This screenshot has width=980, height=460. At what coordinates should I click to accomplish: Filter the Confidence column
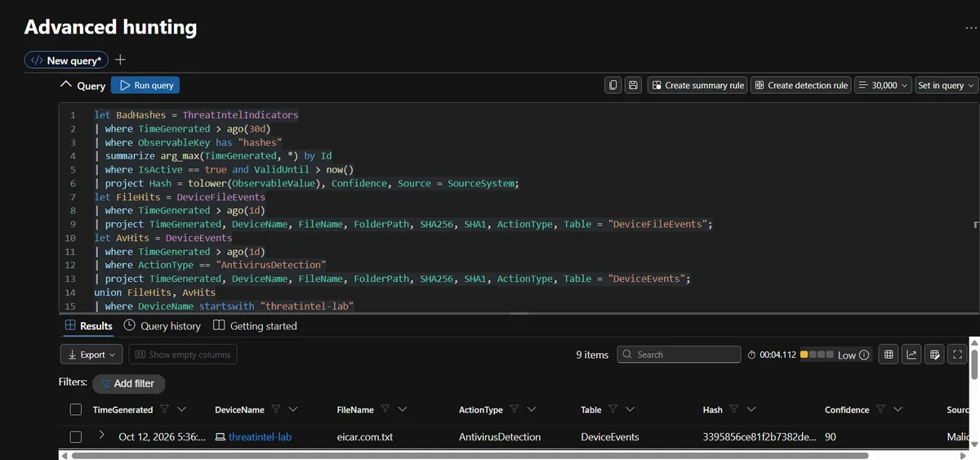[x=881, y=409]
